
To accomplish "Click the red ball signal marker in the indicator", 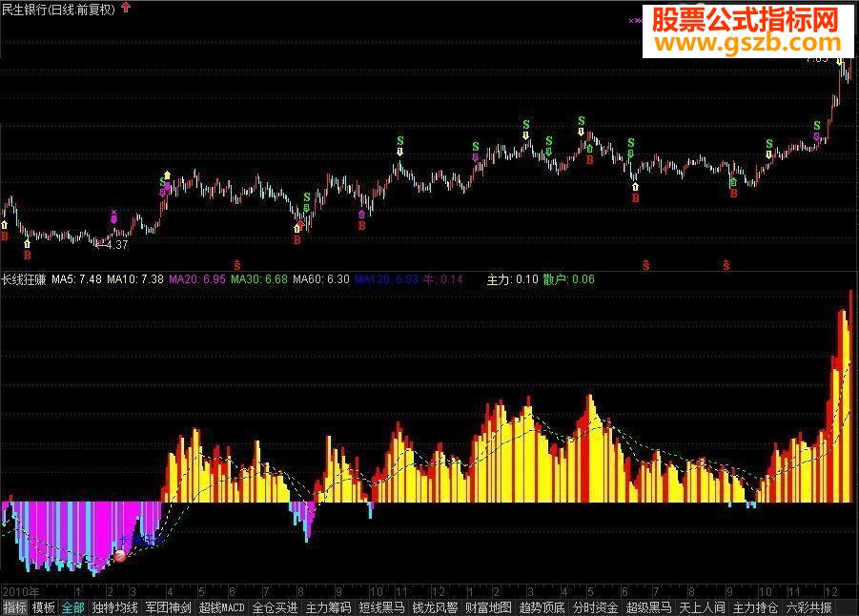I will pos(120,556).
